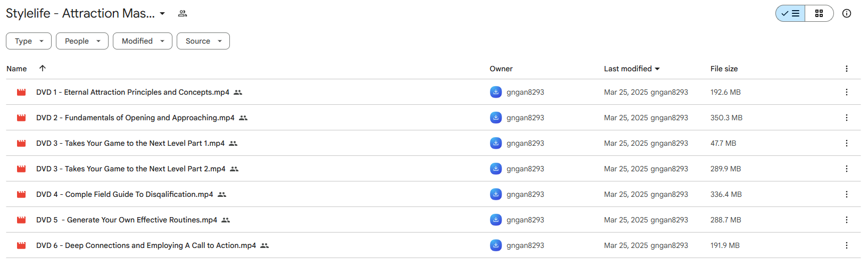Open more options for DVD 1 file
The height and width of the screenshot is (265, 868).
[x=846, y=92]
